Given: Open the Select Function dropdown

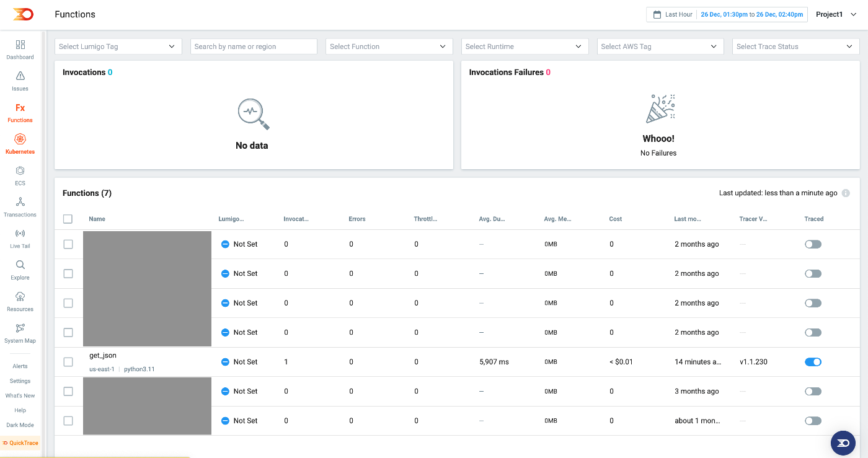Looking at the screenshot, I should pyautogui.click(x=389, y=46).
